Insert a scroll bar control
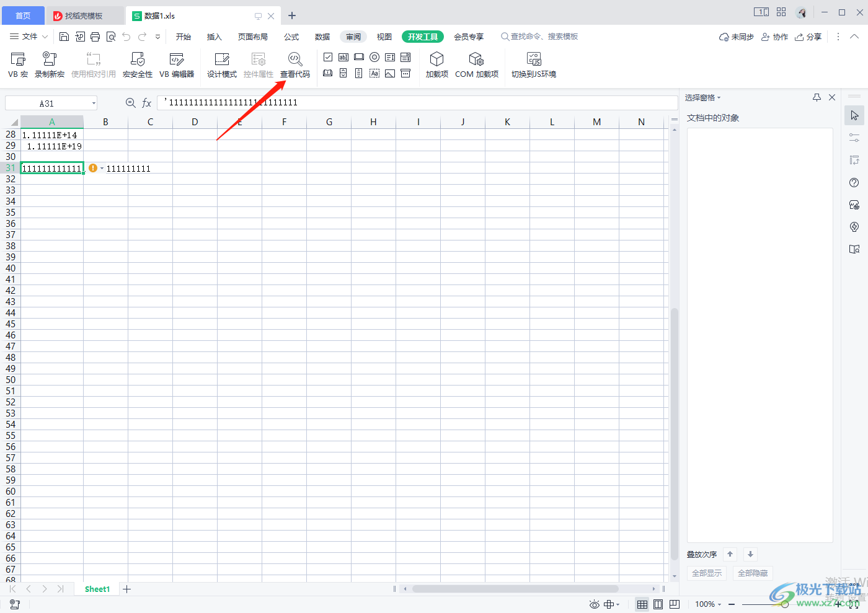The height and width of the screenshot is (613, 868). (x=359, y=73)
